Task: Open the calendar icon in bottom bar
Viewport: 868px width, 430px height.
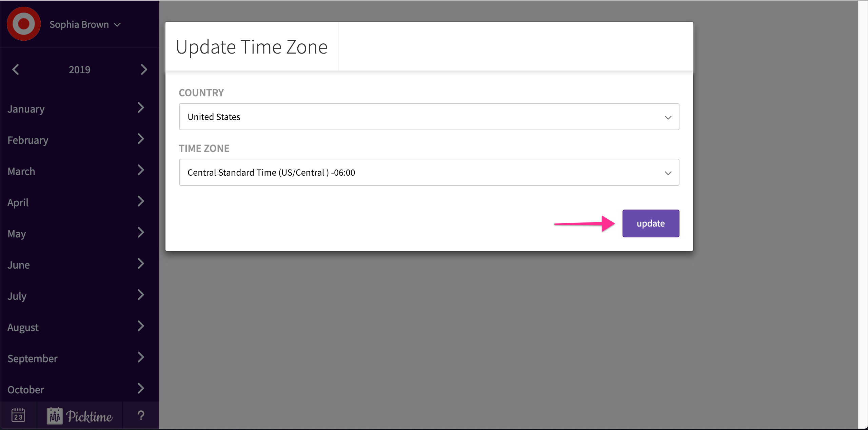Action: click(18, 415)
